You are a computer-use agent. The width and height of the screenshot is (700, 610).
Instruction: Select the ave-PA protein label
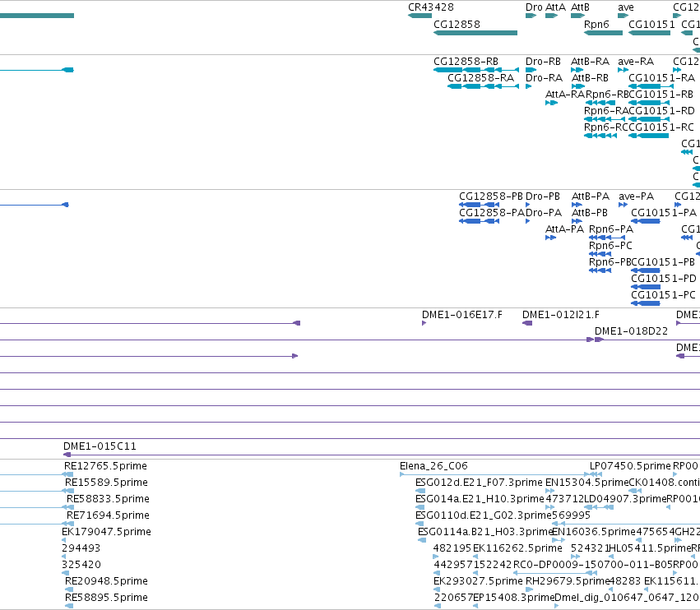click(x=636, y=196)
